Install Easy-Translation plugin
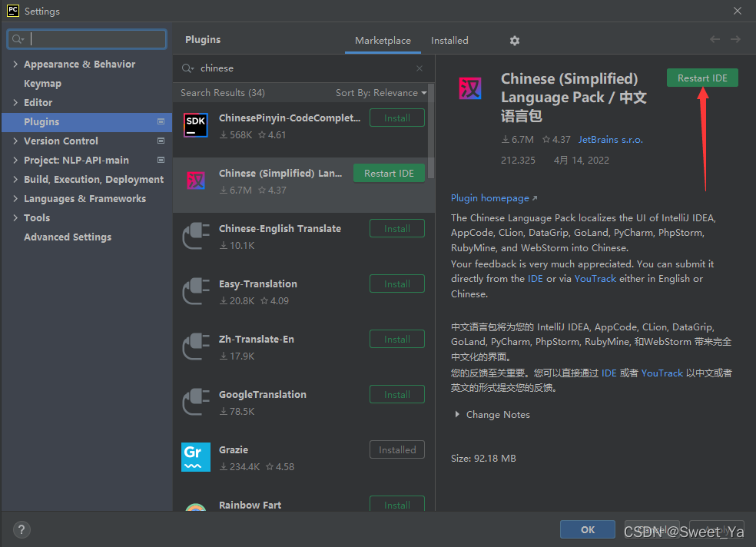 (x=396, y=283)
